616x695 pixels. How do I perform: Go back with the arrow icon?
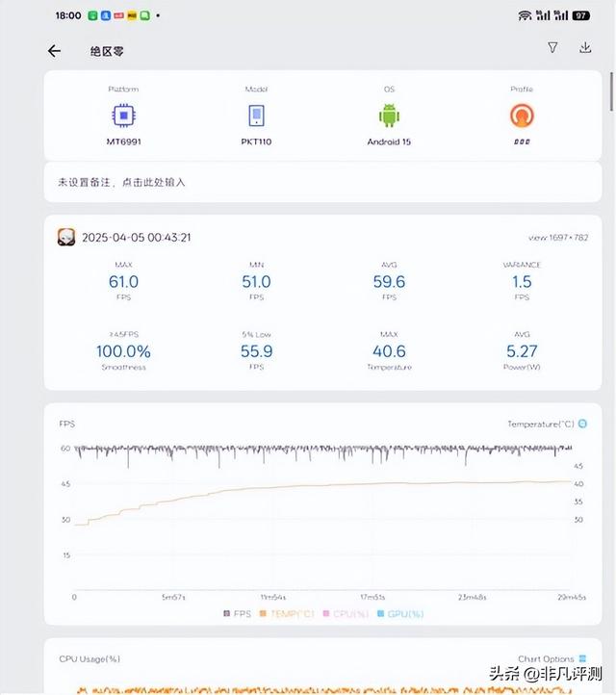[54, 51]
